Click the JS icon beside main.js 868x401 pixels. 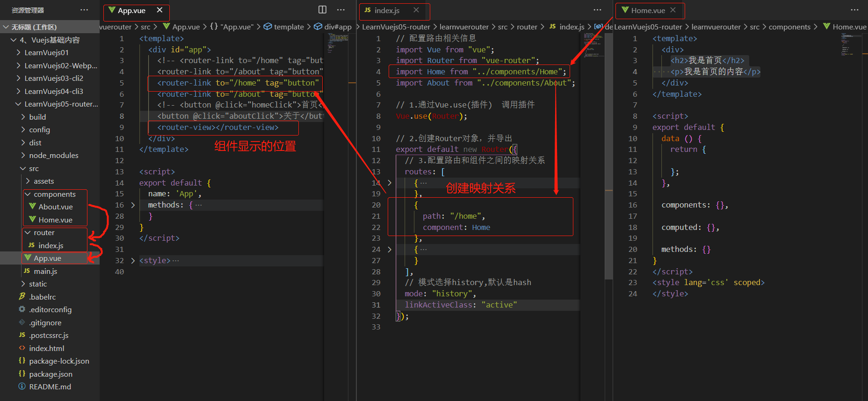(x=27, y=271)
